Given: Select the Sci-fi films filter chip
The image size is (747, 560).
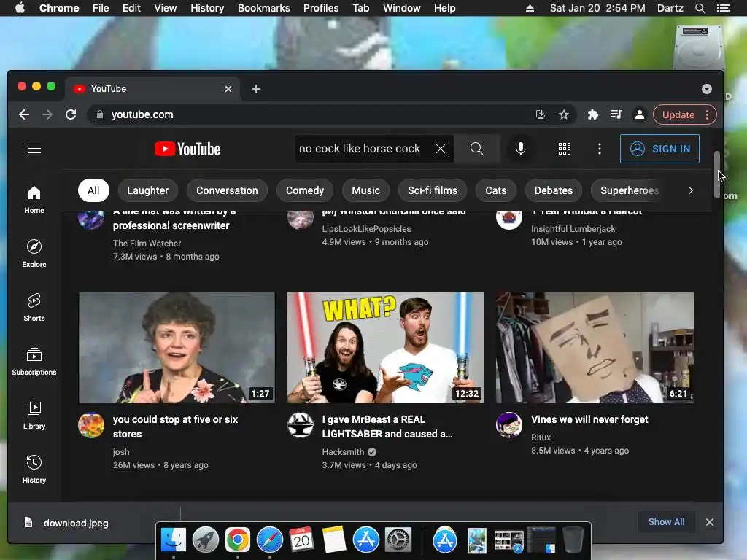Looking at the screenshot, I should 433,190.
